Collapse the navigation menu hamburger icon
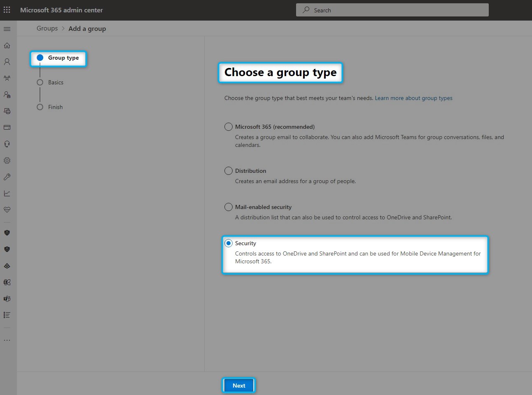 pyautogui.click(x=7, y=29)
